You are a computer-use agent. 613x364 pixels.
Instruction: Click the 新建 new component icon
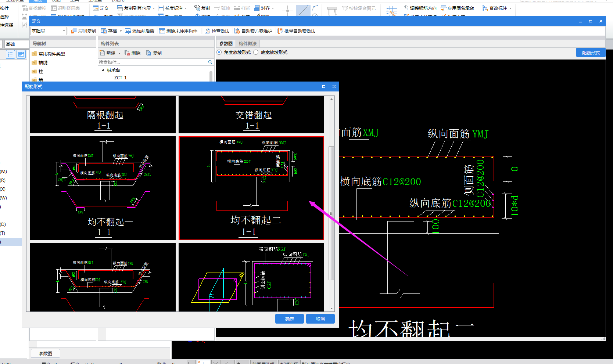coord(103,53)
